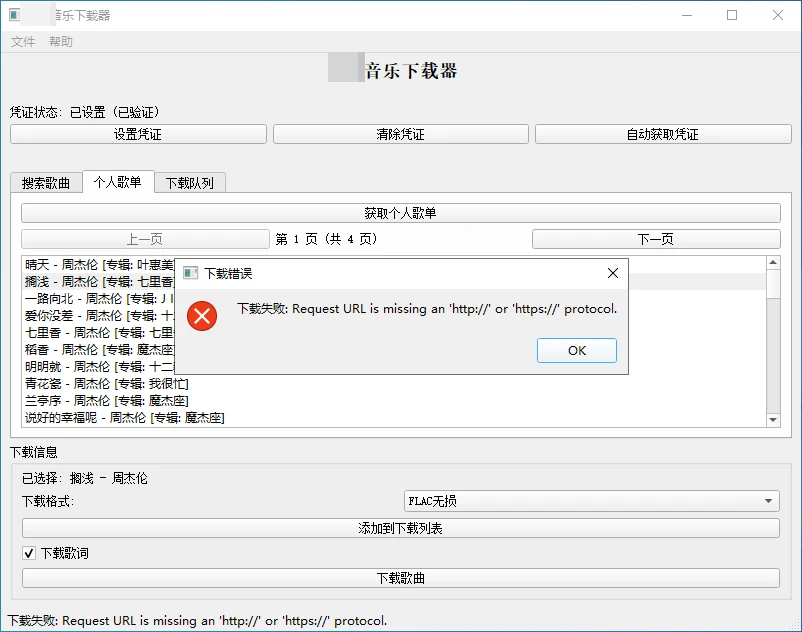Viewport: 802px width, 632px height.
Task: Toggle the 下载歌词 checkbox
Action: pyautogui.click(x=29, y=553)
